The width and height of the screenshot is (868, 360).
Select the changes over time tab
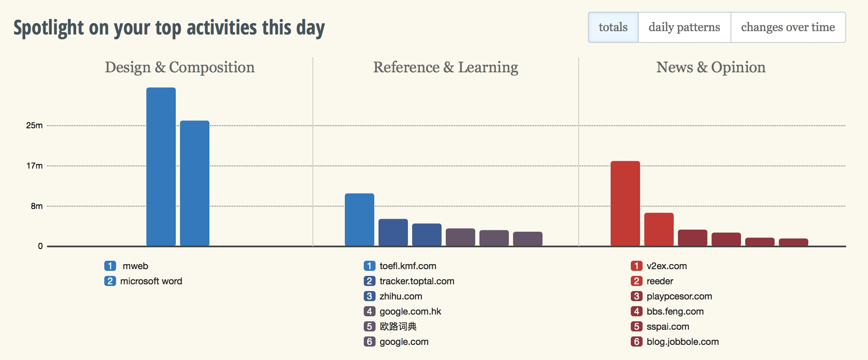(x=788, y=27)
